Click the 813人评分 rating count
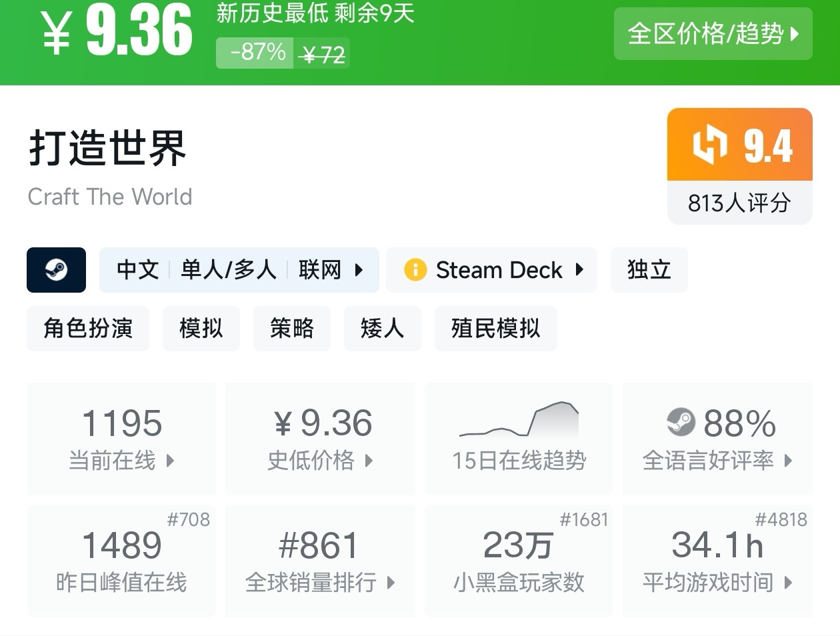The width and height of the screenshot is (840, 636). [x=739, y=203]
